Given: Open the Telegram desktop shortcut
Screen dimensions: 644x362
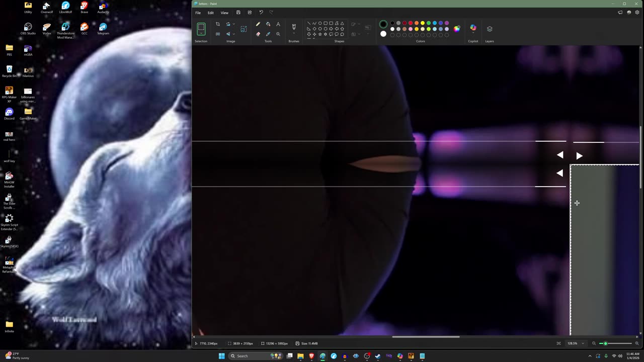Looking at the screenshot, I should click(103, 28).
